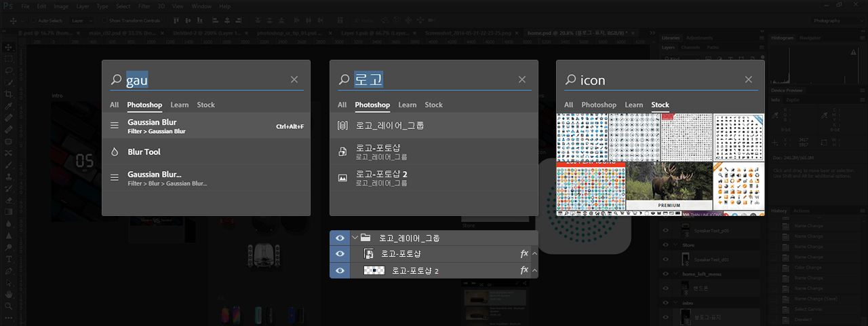Enable the Auto-Select checkbox
Image resolution: width=868 pixels, height=326 pixels.
(33, 21)
